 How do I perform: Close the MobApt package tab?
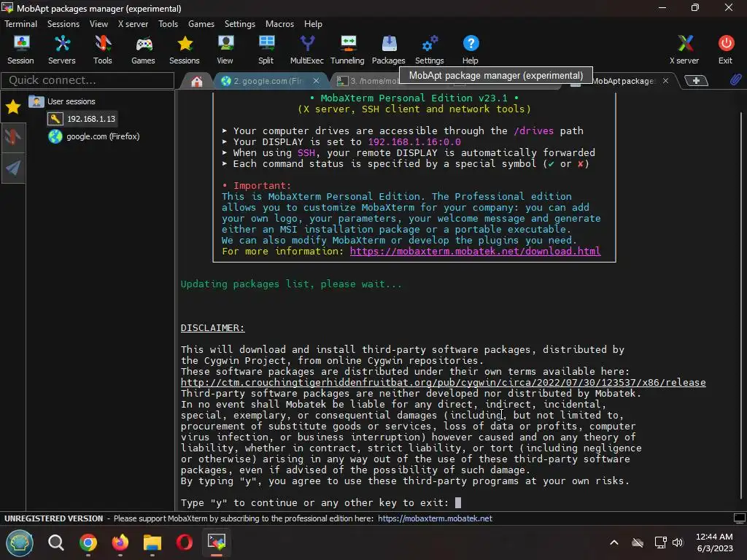(665, 81)
